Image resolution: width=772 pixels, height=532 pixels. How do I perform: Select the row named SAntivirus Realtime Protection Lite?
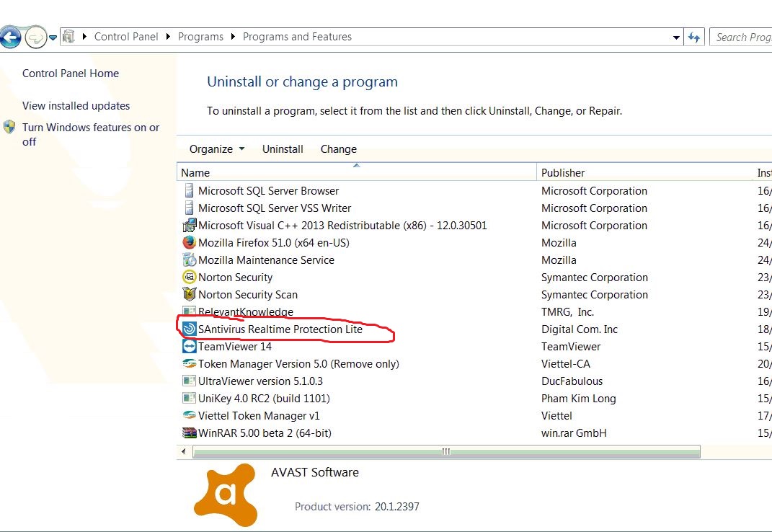pyautogui.click(x=474, y=329)
